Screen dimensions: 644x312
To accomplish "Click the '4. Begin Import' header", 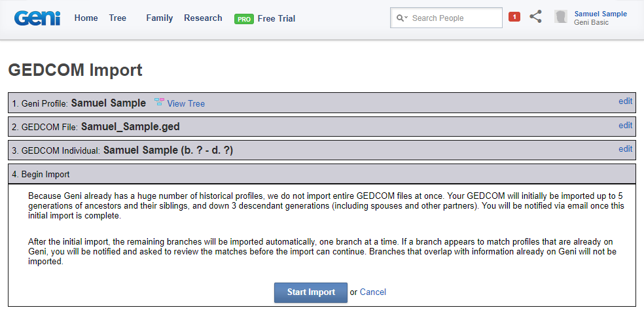I will 322,174.
